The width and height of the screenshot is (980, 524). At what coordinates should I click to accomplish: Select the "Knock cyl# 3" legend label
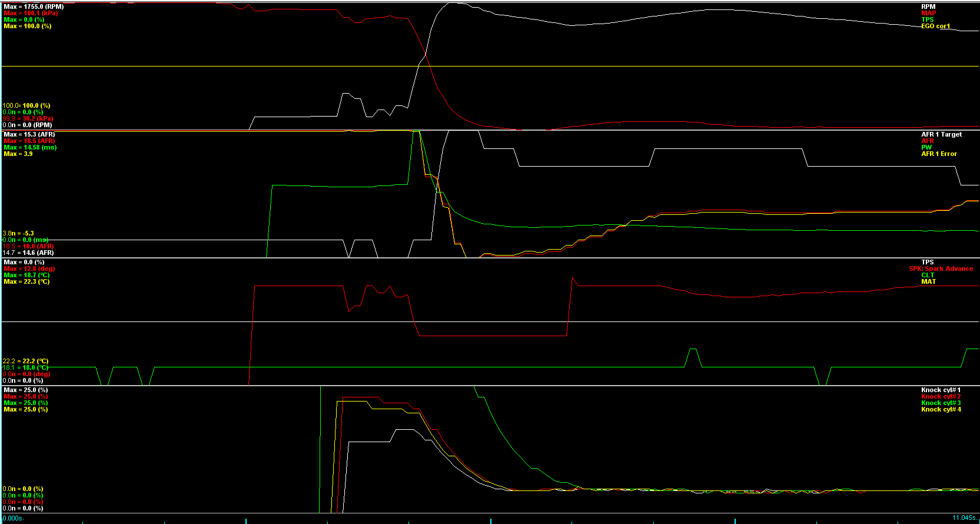coord(941,403)
